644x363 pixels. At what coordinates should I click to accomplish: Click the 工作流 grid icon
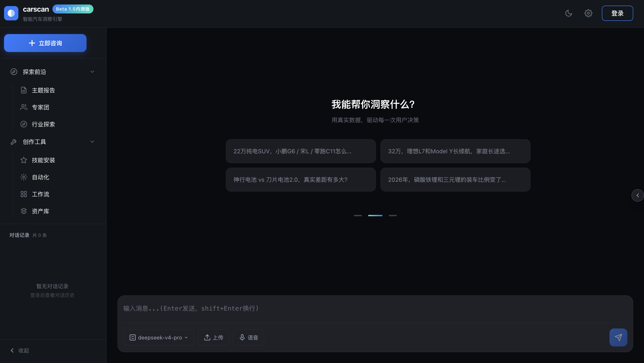[x=24, y=194]
